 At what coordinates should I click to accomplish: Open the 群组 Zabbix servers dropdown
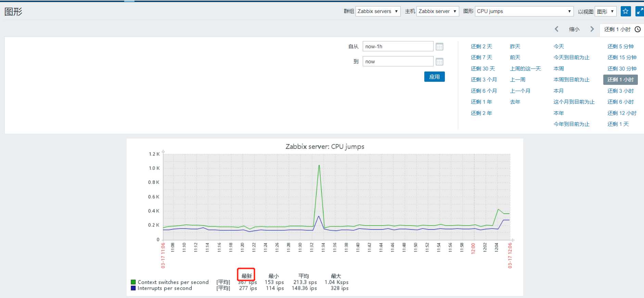378,11
